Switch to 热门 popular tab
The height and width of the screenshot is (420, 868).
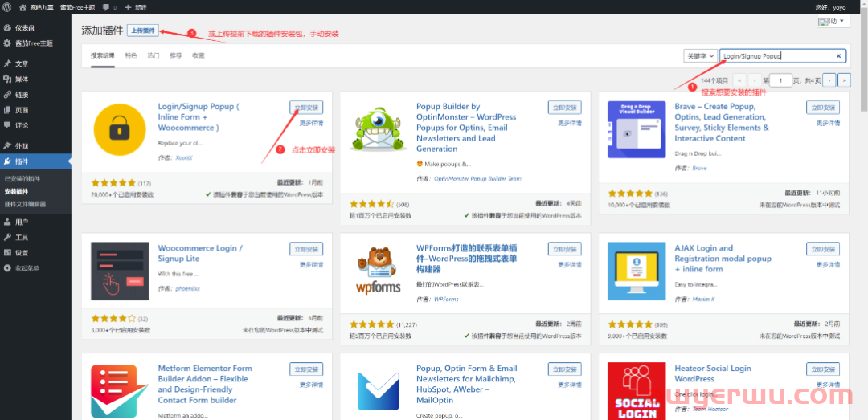coord(154,56)
